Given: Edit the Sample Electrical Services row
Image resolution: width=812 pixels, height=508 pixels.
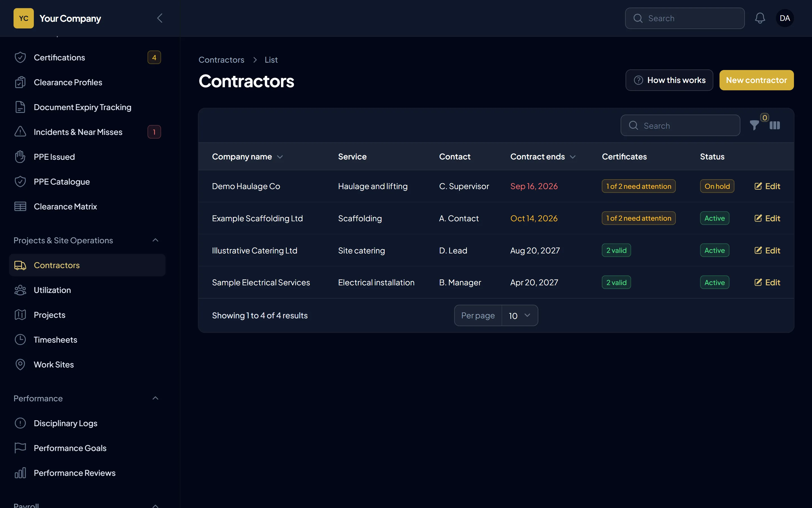Looking at the screenshot, I should tap(767, 283).
